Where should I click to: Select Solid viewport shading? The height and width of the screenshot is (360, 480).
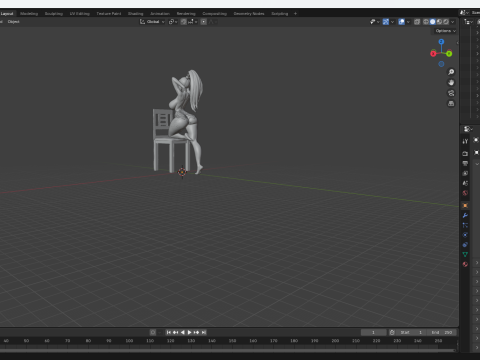click(433, 22)
